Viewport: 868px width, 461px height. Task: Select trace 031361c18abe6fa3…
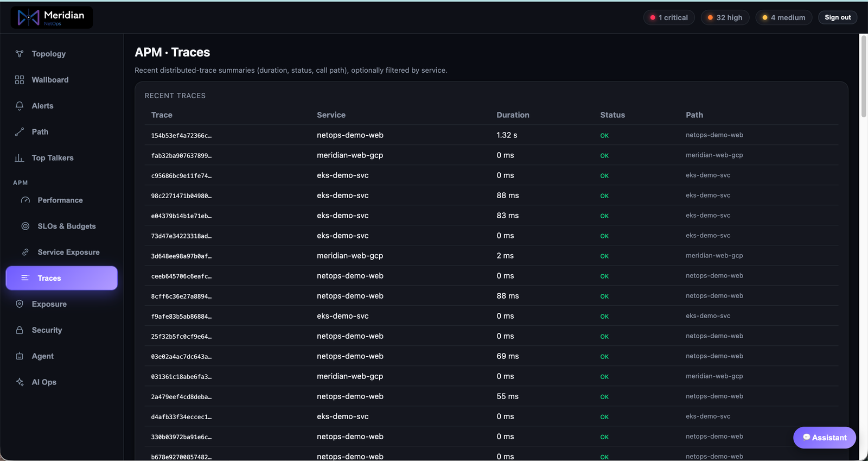tap(181, 377)
